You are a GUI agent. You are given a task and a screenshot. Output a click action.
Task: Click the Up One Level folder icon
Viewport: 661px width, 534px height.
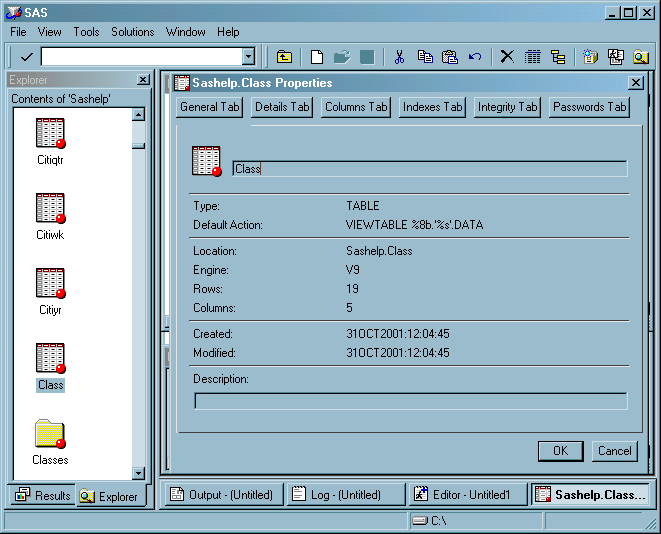(x=285, y=56)
